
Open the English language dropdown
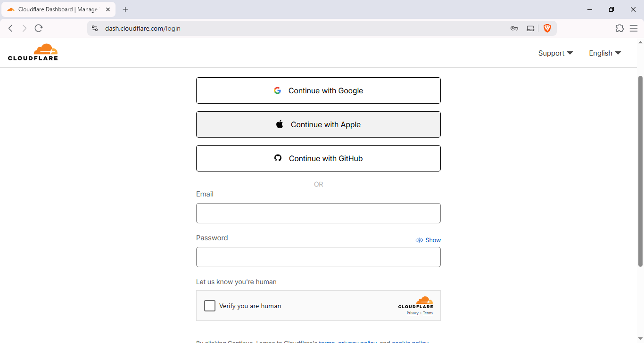[605, 53]
